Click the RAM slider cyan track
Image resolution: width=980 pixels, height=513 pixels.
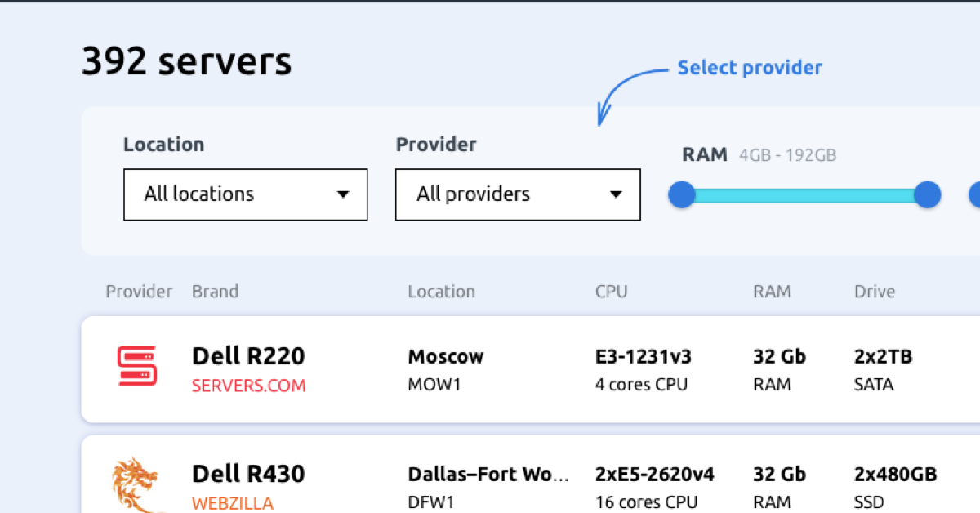tap(804, 195)
